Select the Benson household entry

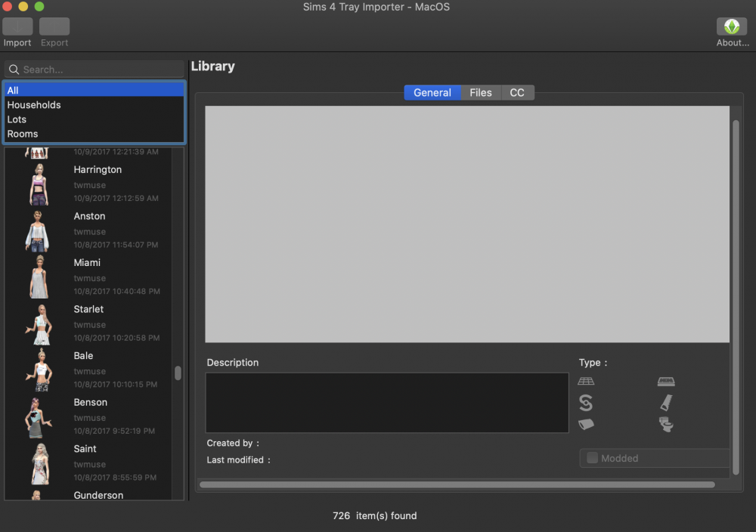88,417
